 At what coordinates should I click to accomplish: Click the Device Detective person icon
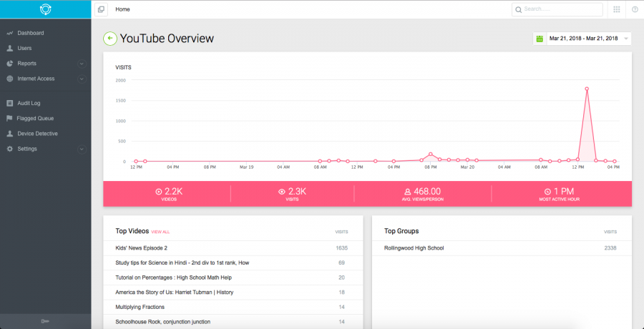(10, 134)
